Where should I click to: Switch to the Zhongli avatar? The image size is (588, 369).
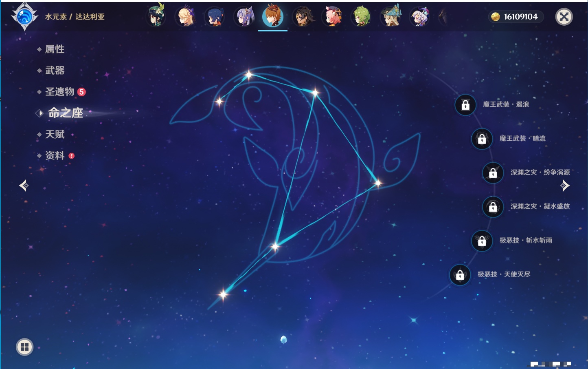[x=303, y=17]
